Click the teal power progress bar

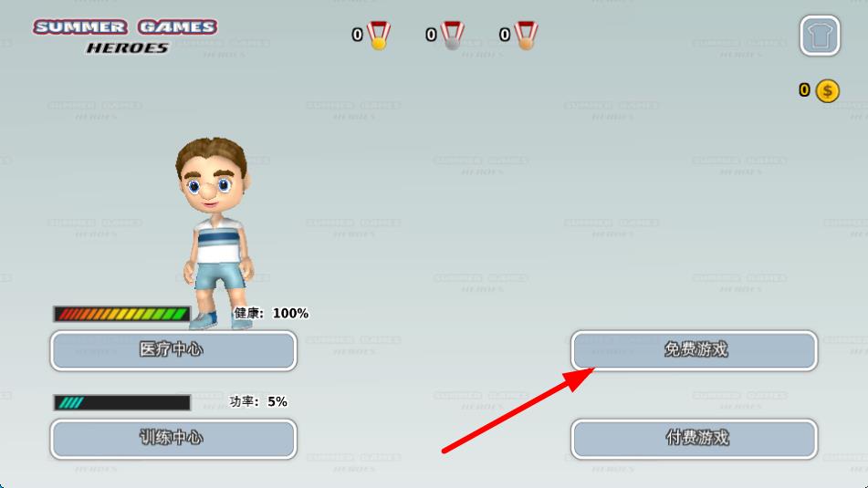121,402
